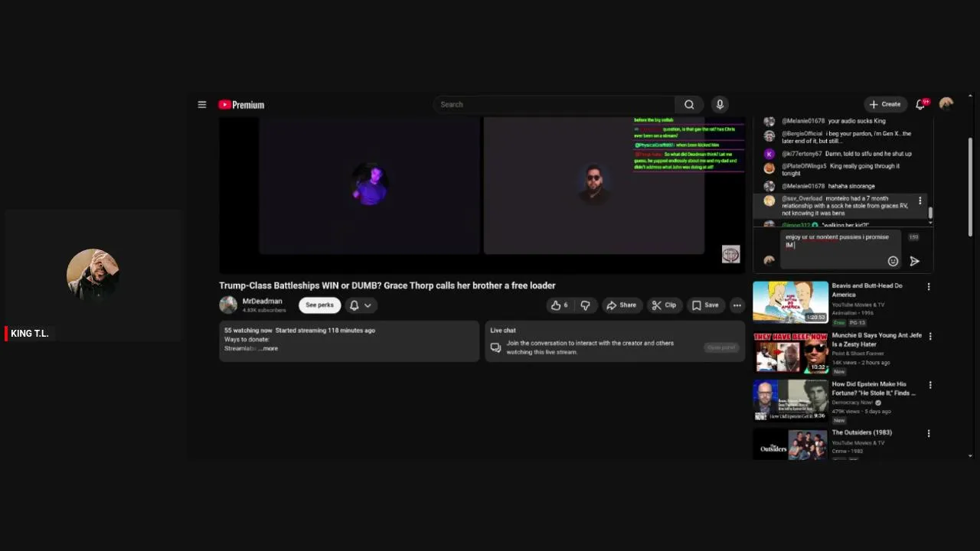Click PlateOfWings5 chat message
This screenshot has width=980, height=551.
[x=841, y=170]
